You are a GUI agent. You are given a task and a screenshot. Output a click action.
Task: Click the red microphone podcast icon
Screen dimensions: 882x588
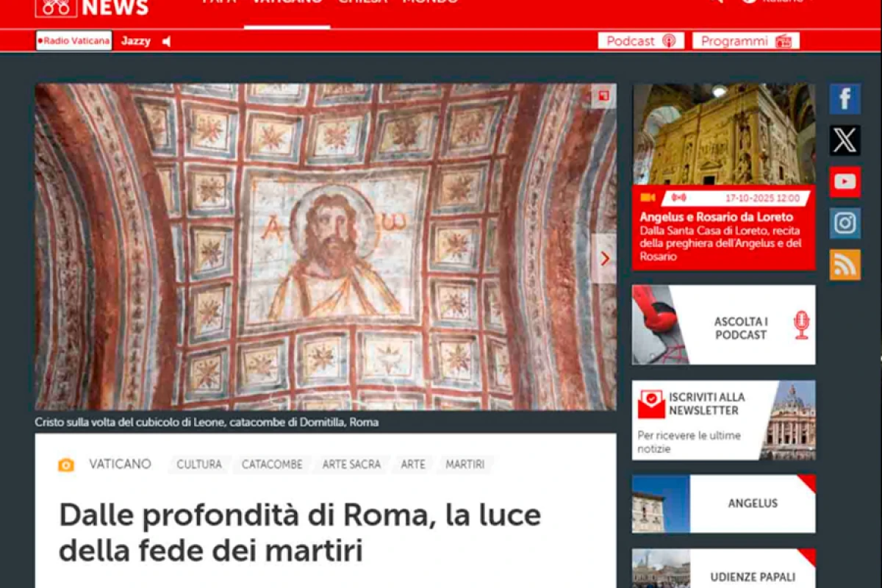click(801, 325)
